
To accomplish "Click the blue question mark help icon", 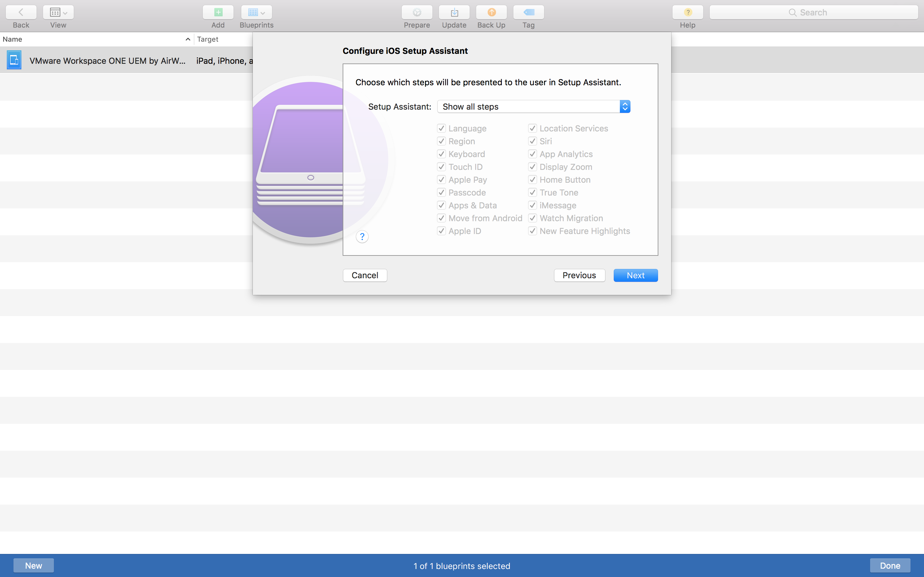I will tap(362, 237).
